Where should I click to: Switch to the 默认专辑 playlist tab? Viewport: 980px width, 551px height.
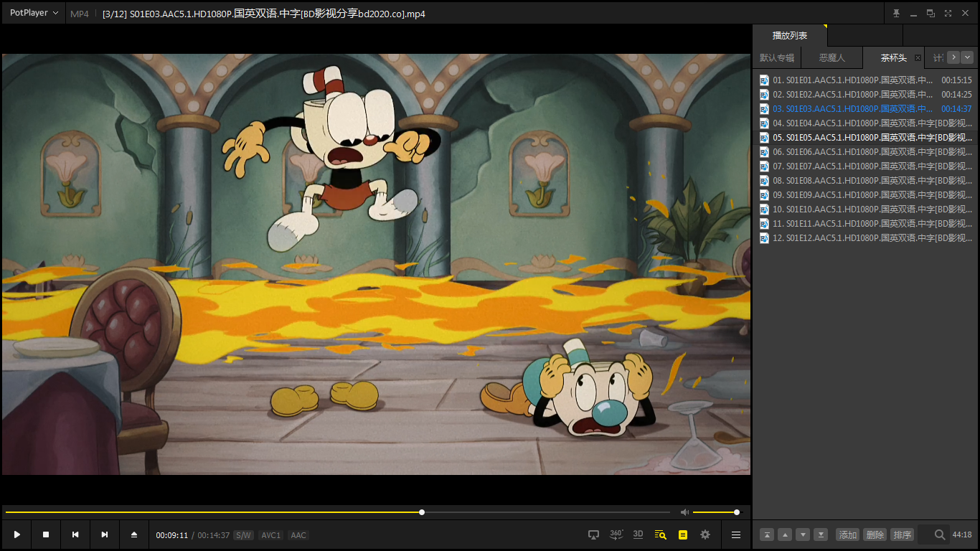[777, 57]
